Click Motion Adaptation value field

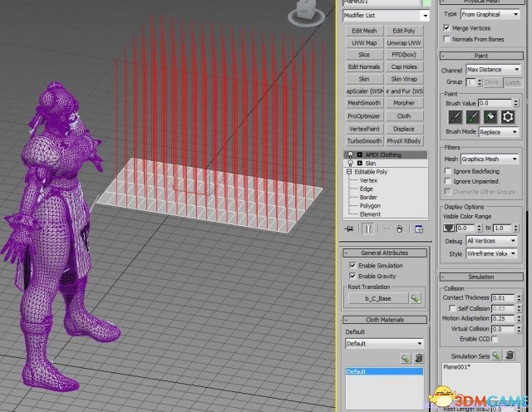click(x=503, y=318)
